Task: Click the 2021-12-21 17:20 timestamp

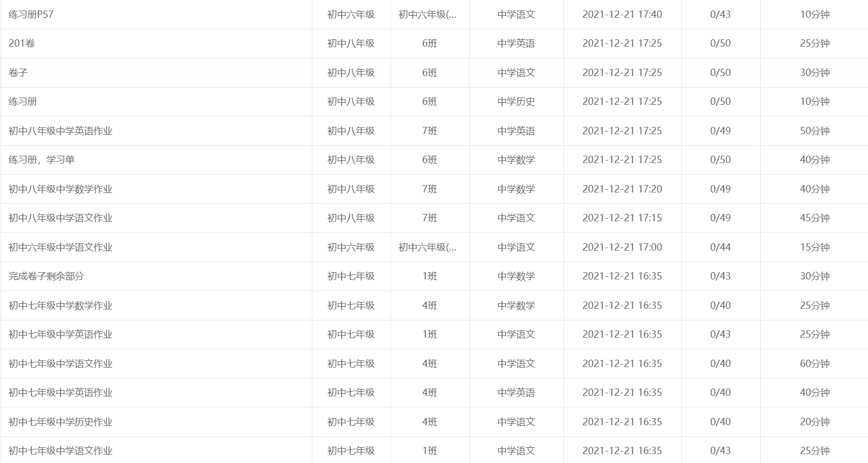Action: coord(622,189)
